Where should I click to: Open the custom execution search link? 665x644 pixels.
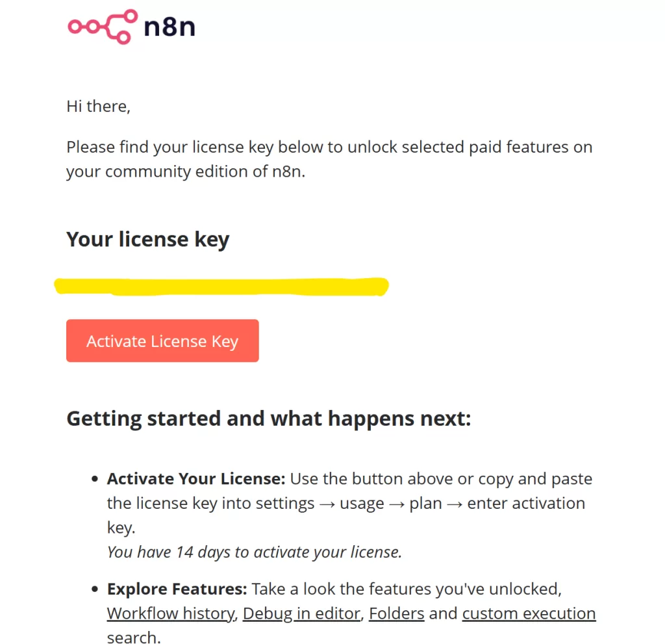click(x=529, y=613)
